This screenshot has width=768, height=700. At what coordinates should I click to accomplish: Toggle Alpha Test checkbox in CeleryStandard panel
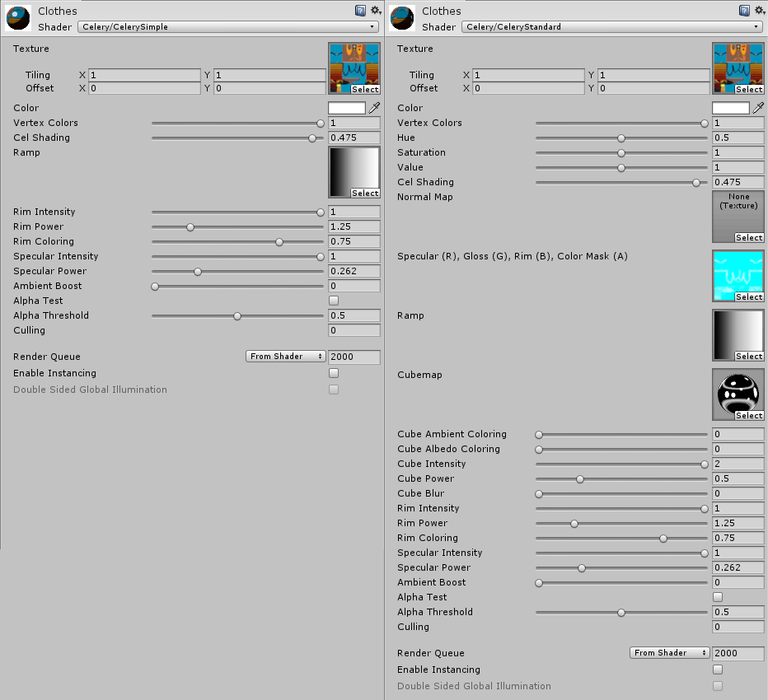[x=718, y=597]
